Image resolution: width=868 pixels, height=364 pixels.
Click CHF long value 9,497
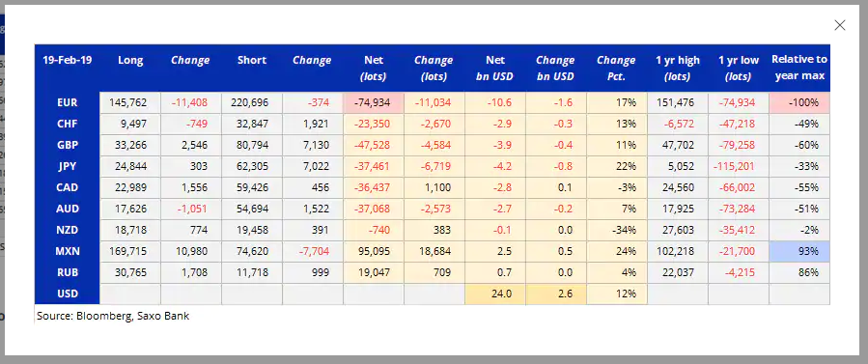coord(130,124)
